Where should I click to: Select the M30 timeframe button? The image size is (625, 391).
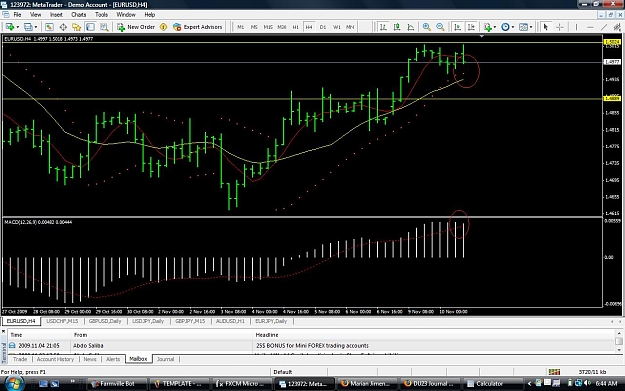[x=282, y=27]
